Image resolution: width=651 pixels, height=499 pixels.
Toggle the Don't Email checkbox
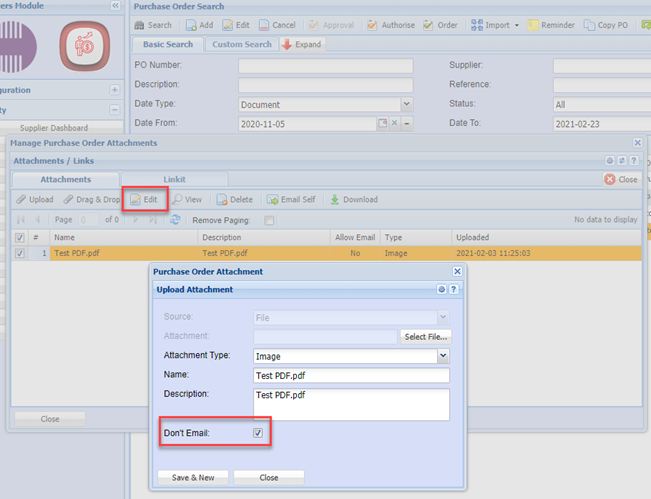coord(258,433)
